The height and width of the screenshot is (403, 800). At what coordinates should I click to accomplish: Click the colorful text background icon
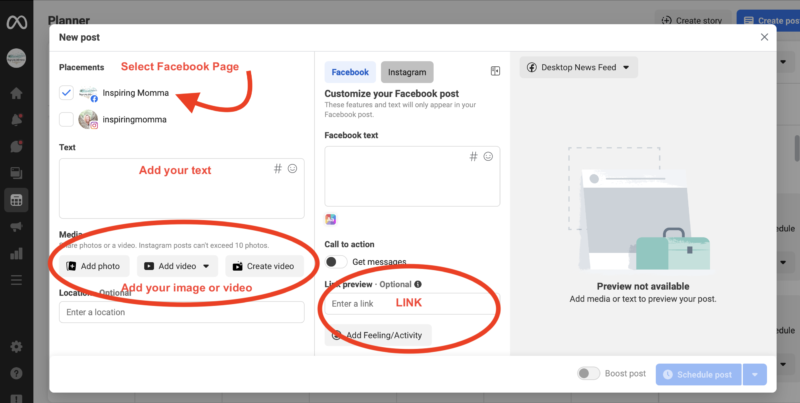pyautogui.click(x=331, y=219)
